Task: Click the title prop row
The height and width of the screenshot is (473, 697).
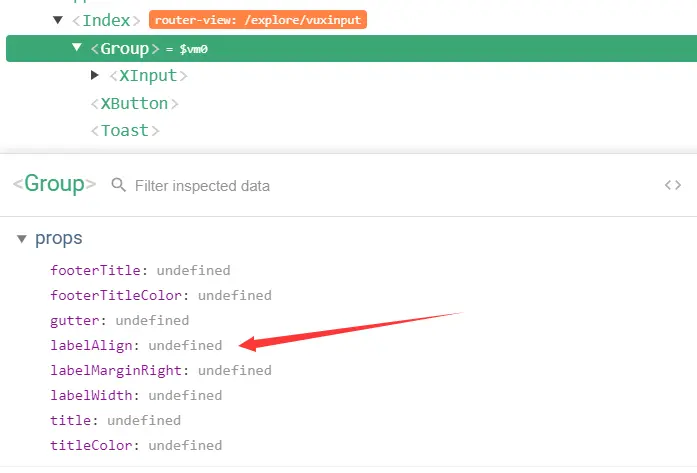Action: point(116,420)
